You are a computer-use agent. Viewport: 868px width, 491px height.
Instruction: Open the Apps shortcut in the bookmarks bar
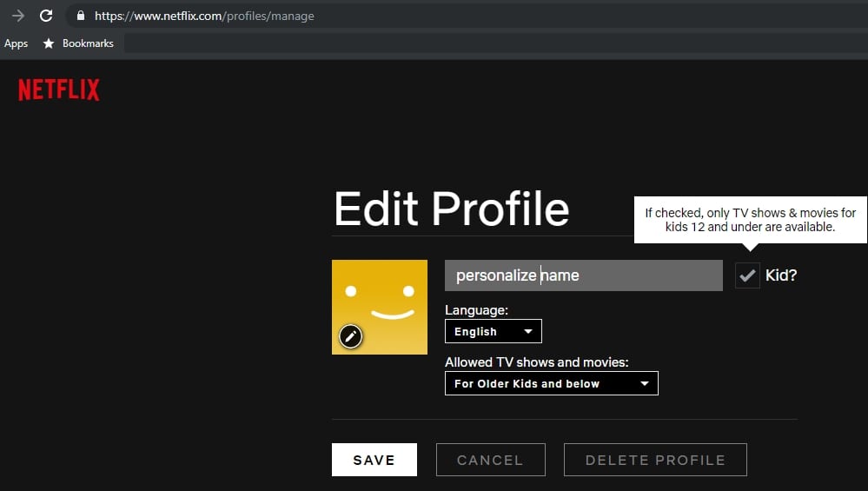(16, 43)
